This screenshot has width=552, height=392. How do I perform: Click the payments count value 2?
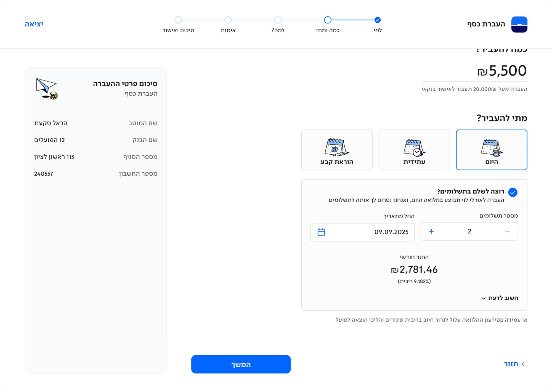click(469, 231)
